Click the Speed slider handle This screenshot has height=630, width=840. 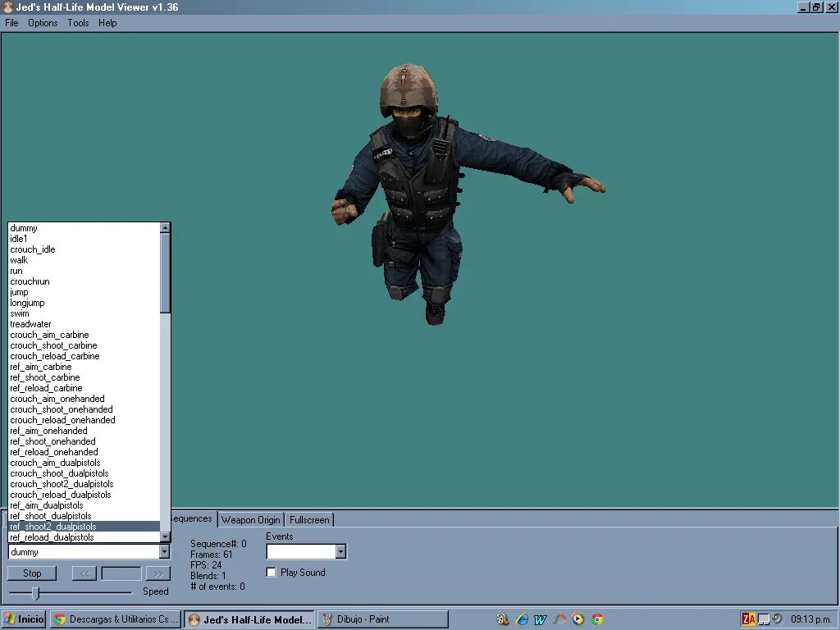(x=36, y=592)
